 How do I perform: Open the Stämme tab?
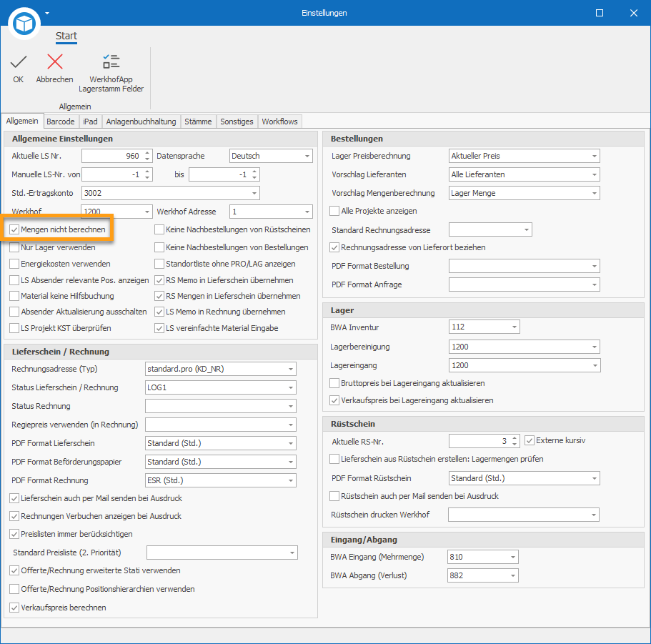tap(198, 122)
